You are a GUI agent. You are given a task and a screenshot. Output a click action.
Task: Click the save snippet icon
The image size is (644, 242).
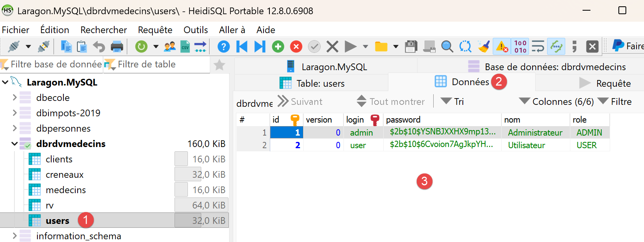[429, 47]
